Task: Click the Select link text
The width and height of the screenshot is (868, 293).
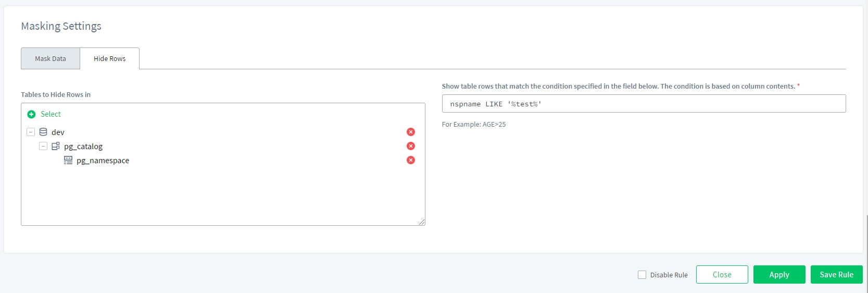Action: pos(51,114)
